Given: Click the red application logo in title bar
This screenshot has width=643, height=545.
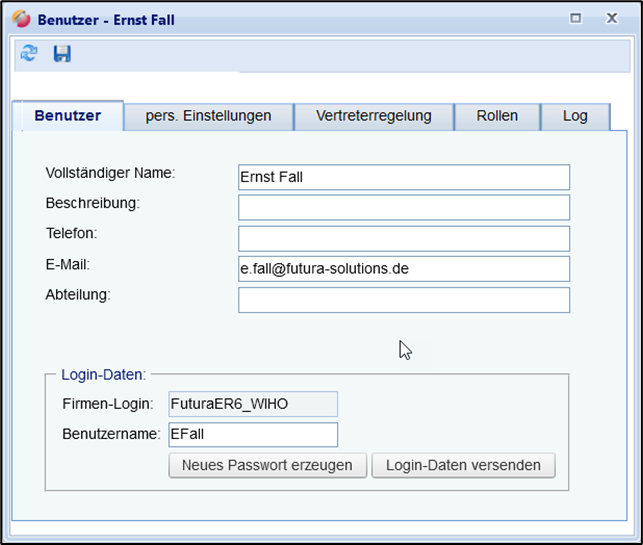Looking at the screenshot, I should point(21,19).
